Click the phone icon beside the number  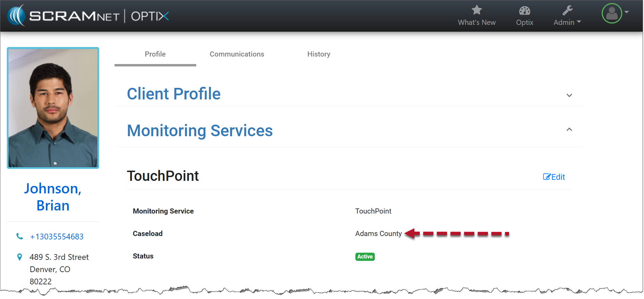point(20,236)
